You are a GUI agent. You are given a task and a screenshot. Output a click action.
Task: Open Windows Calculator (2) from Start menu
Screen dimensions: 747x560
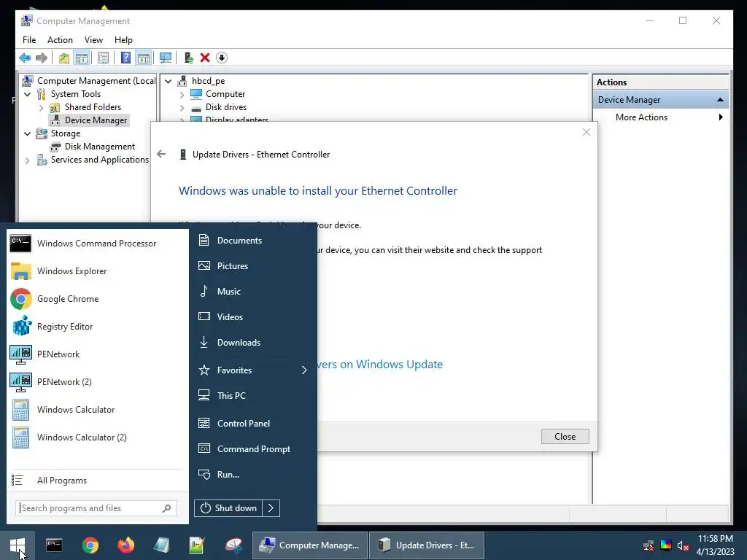click(97, 437)
